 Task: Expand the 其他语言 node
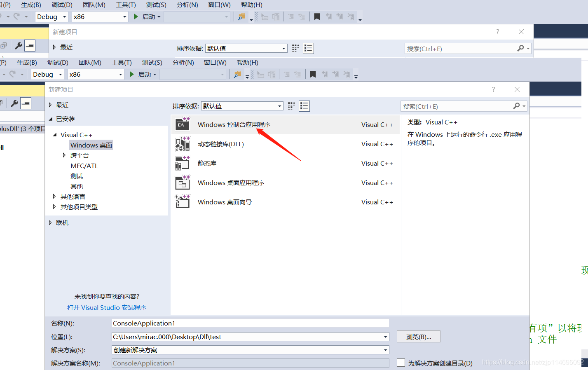54,197
